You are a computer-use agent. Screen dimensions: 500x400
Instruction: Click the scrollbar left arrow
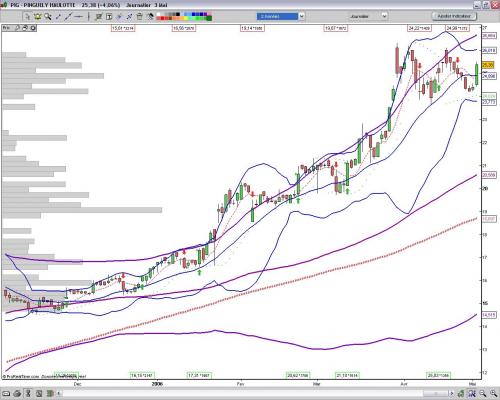[59, 394]
